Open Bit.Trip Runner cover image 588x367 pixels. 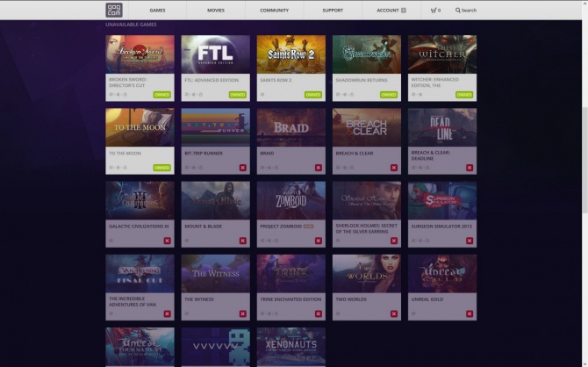(216, 127)
